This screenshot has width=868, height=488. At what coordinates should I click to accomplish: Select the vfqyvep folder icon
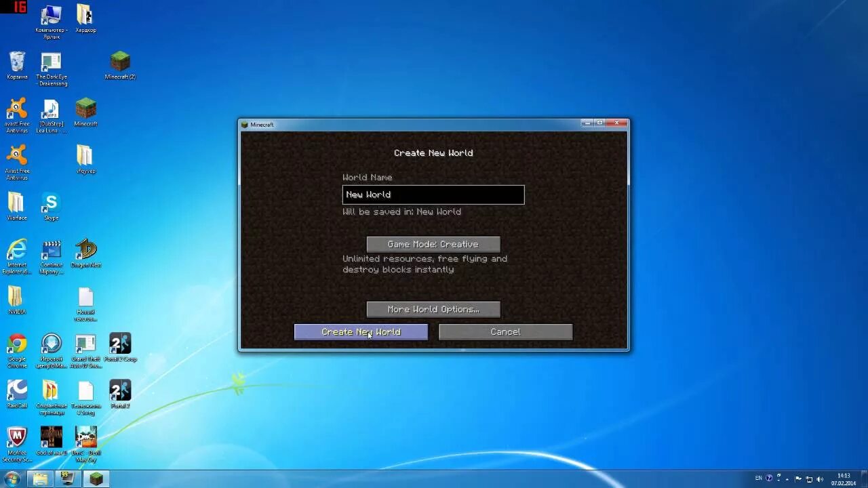click(85, 159)
